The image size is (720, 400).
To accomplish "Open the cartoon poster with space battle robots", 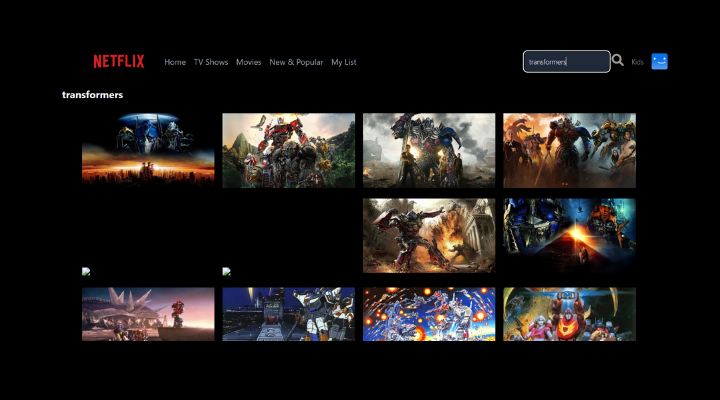I will 429,314.
